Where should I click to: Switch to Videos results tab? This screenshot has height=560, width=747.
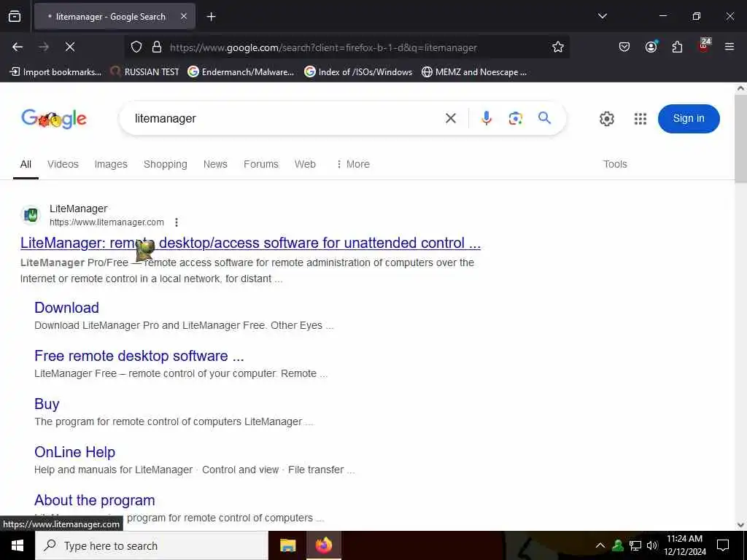pyautogui.click(x=63, y=164)
